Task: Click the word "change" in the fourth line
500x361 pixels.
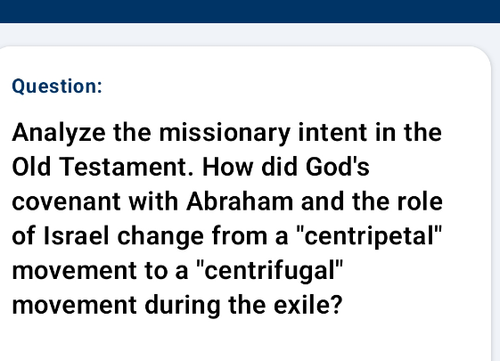Action: tap(160, 236)
